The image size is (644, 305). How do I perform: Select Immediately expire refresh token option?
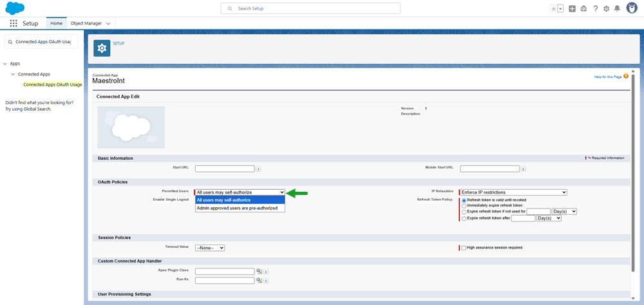point(464,205)
